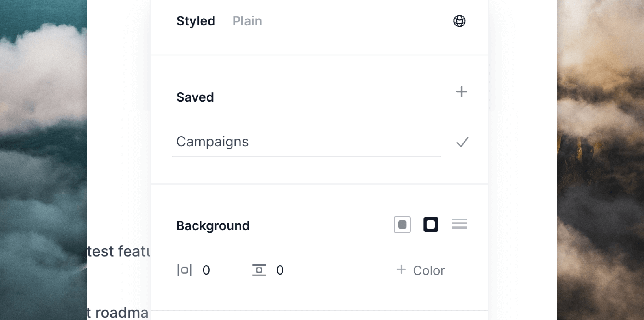644x320 pixels.
Task: Select the dark outlined square background option
Action: click(x=431, y=225)
